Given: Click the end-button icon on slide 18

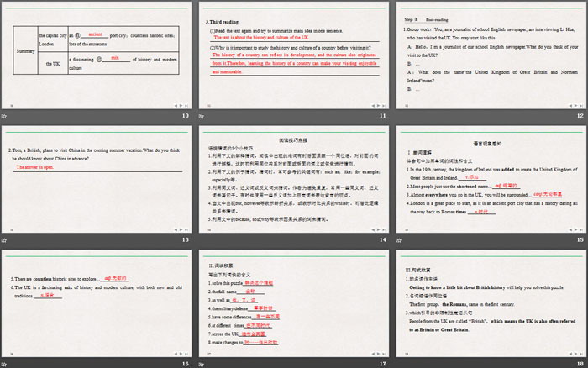Looking at the screenshot, I should [581, 354].
